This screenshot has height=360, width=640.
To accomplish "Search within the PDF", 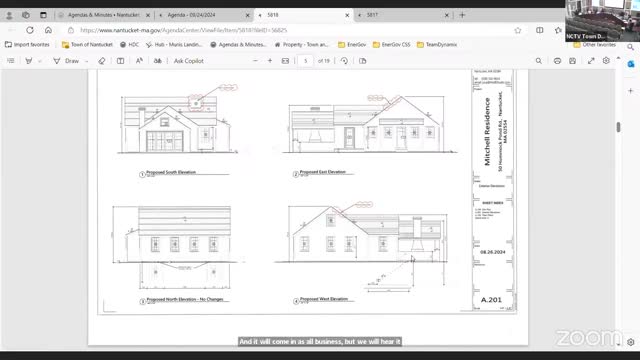I will (539, 61).
